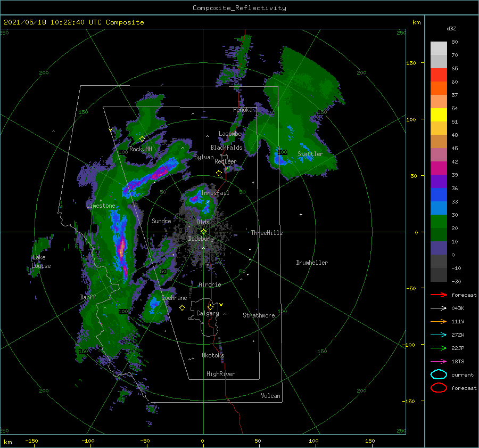Click the Blackfalds label

[x=226, y=148]
